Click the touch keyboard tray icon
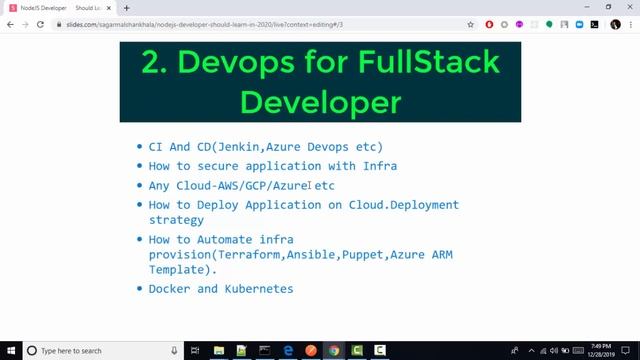This screenshot has height=360, width=640. tap(578, 351)
